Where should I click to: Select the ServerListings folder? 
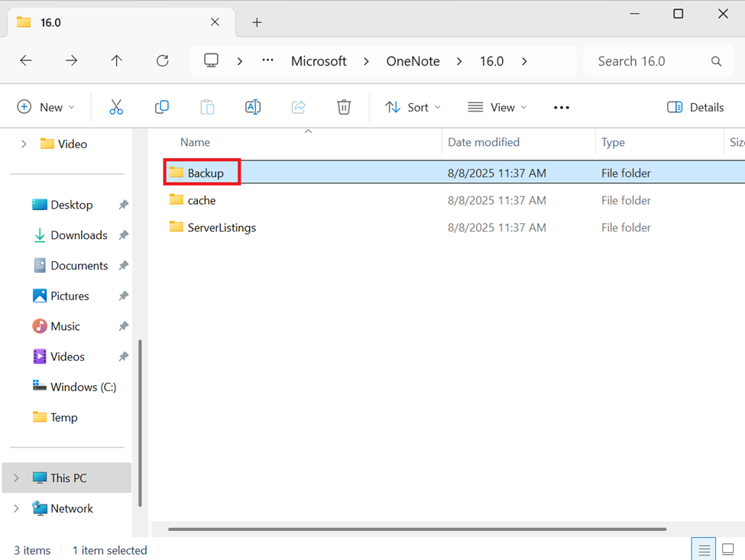(x=222, y=228)
